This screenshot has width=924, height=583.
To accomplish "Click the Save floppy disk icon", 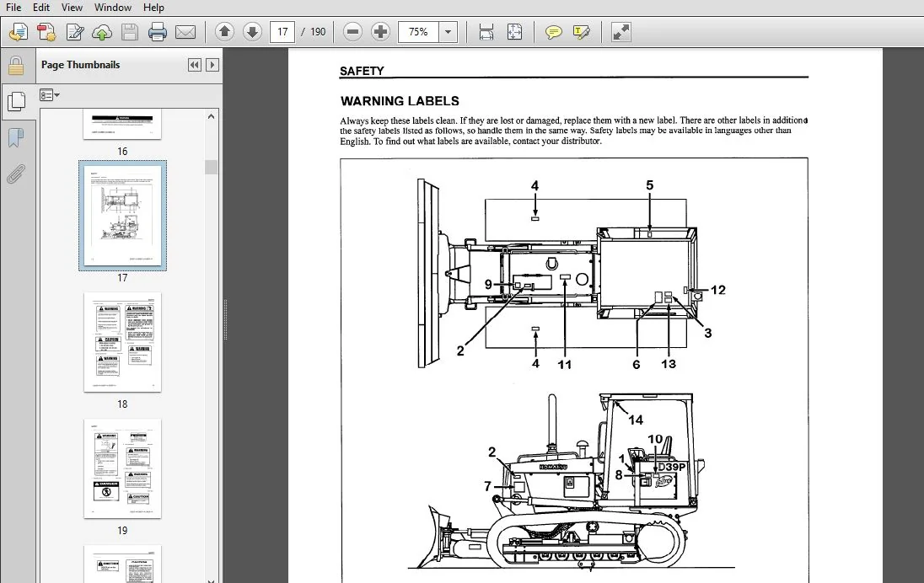I will (130, 32).
